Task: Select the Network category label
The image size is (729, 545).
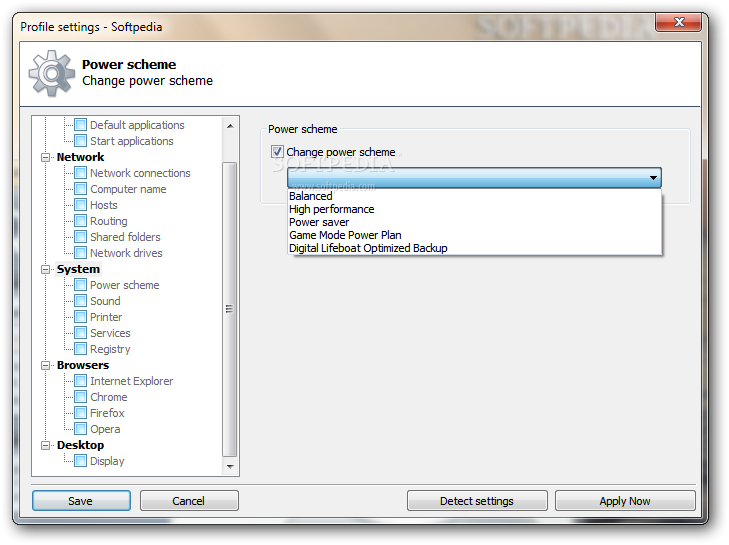Action: tap(80, 157)
